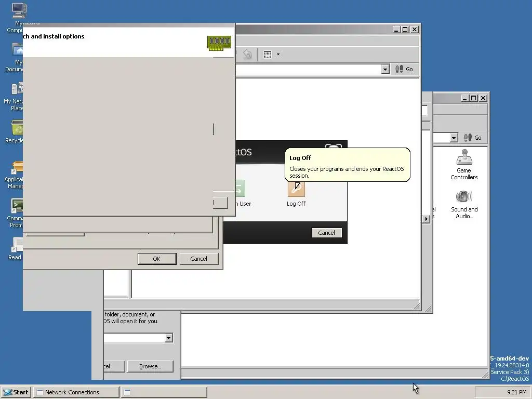
Task: Expand the address dropdown in the Control Panel window
Action: point(454,138)
